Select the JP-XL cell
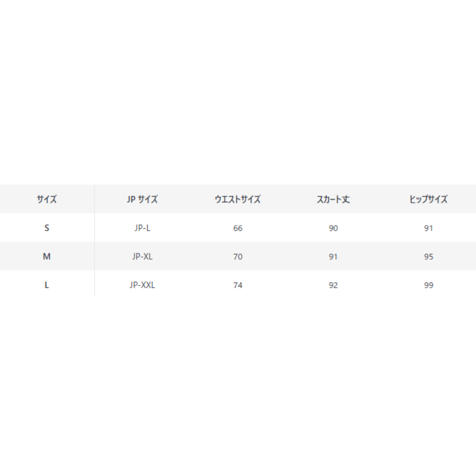476x476 pixels. [142, 257]
